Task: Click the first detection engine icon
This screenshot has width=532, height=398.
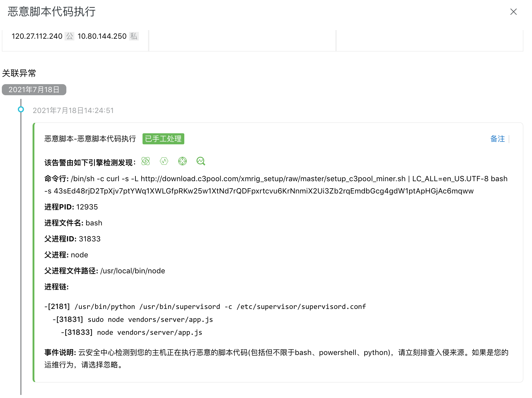Action: (146, 161)
